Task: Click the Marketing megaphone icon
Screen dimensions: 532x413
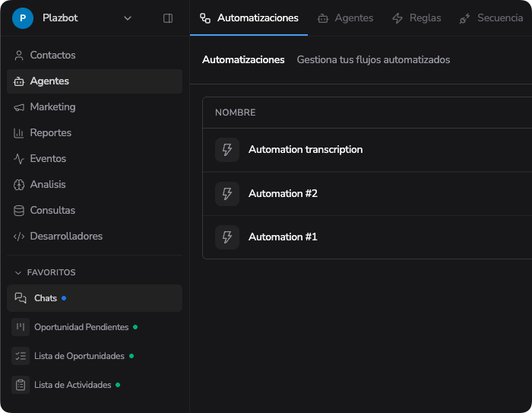Action: tap(19, 107)
